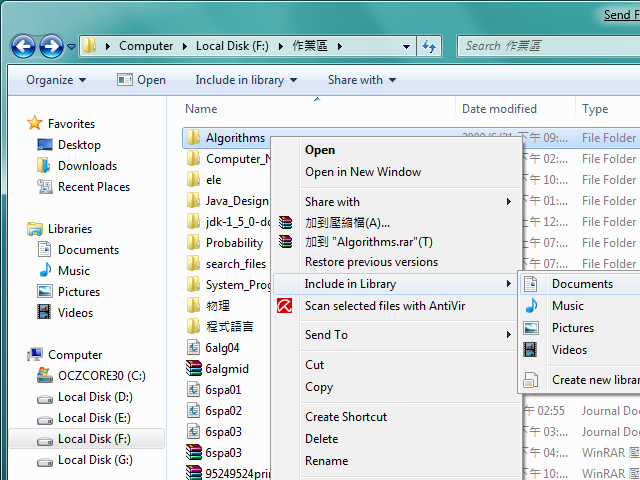This screenshot has width=640, height=480.
Task: Click WinRAR icon beside 加到壓縮檔(A)...
Action: coord(285,222)
